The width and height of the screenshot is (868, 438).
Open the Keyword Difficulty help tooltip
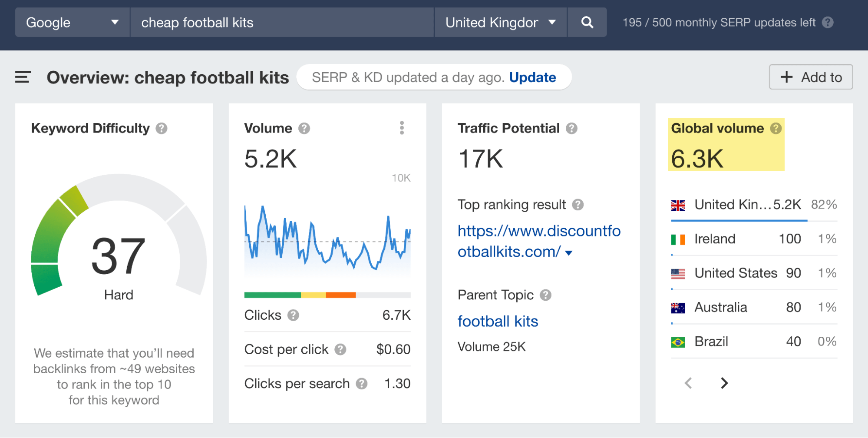pos(161,128)
